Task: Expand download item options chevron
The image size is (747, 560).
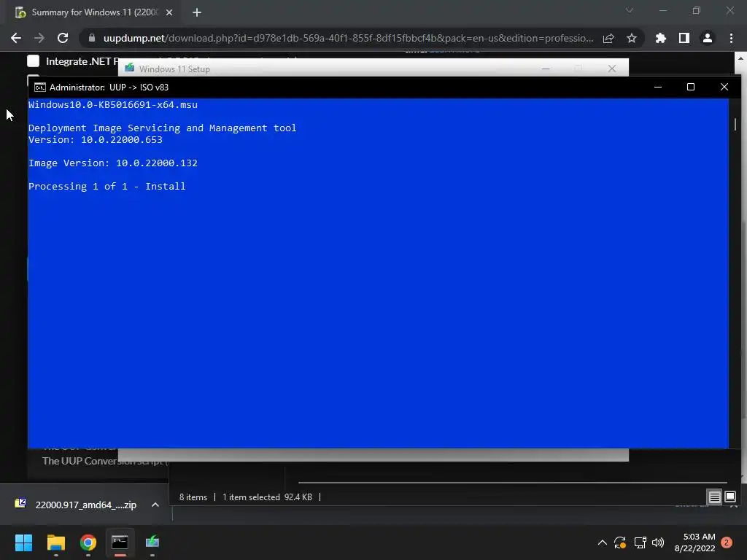Action: [x=155, y=505]
